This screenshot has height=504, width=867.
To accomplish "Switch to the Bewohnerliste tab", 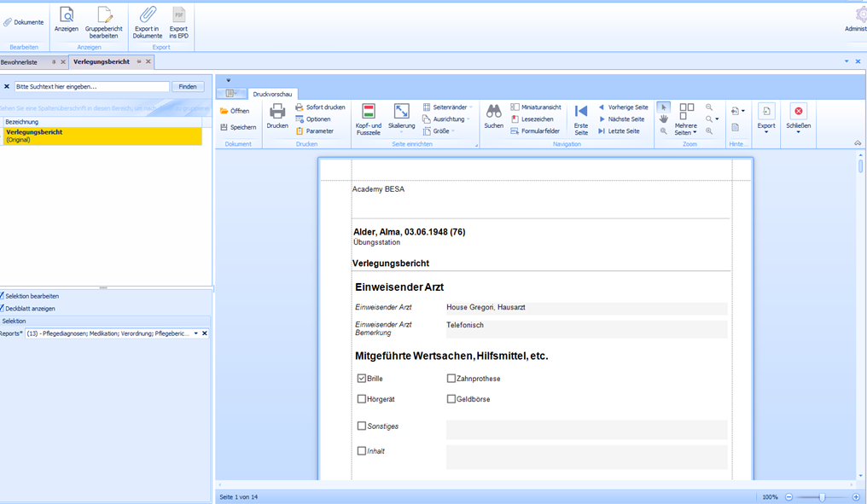I will tap(20, 62).
